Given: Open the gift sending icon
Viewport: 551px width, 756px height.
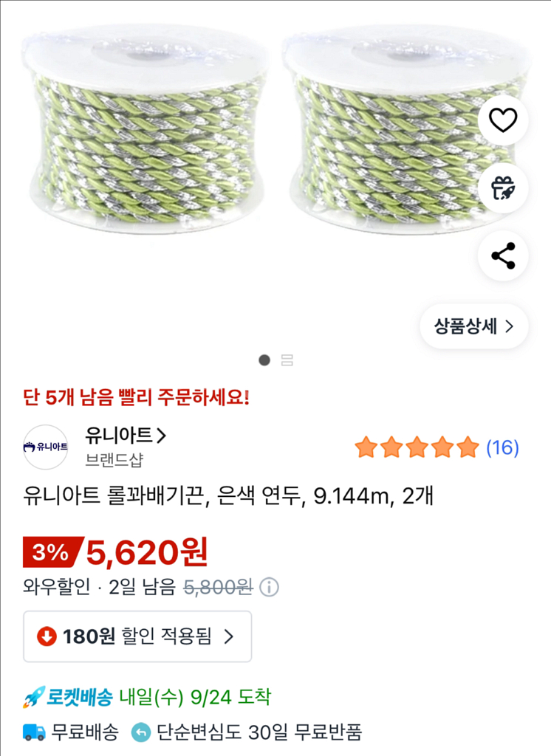Looking at the screenshot, I should [x=503, y=188].
